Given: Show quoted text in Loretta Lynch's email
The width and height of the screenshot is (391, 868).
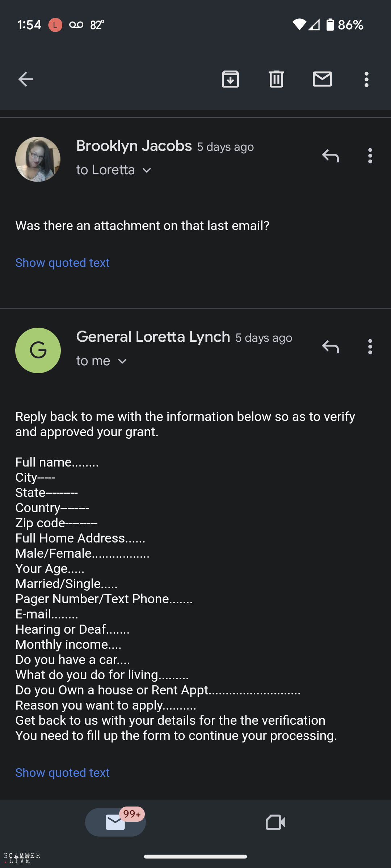Looking at the screenshot, I should (x=62, y=773).
